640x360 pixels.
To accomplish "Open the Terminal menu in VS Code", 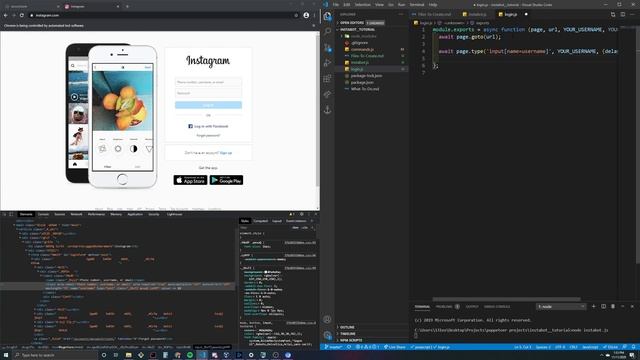I will tap(417, 4).
